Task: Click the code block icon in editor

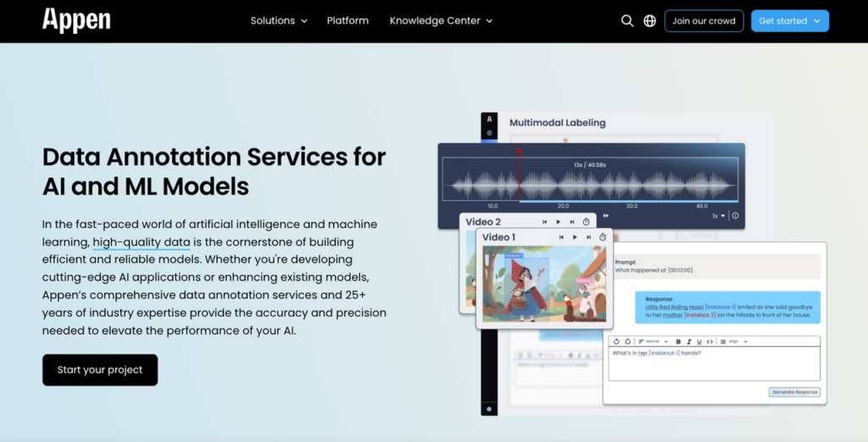Action: (x=709, y=342)
